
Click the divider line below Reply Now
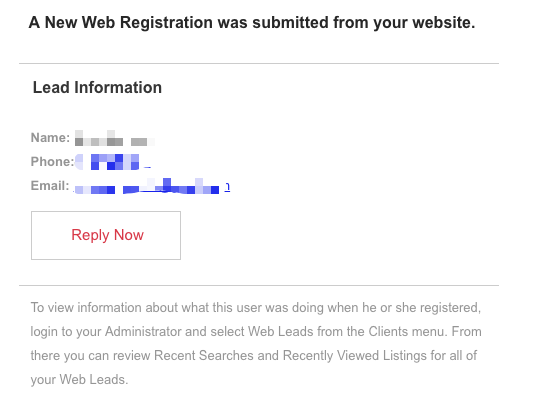pos(259,285)
